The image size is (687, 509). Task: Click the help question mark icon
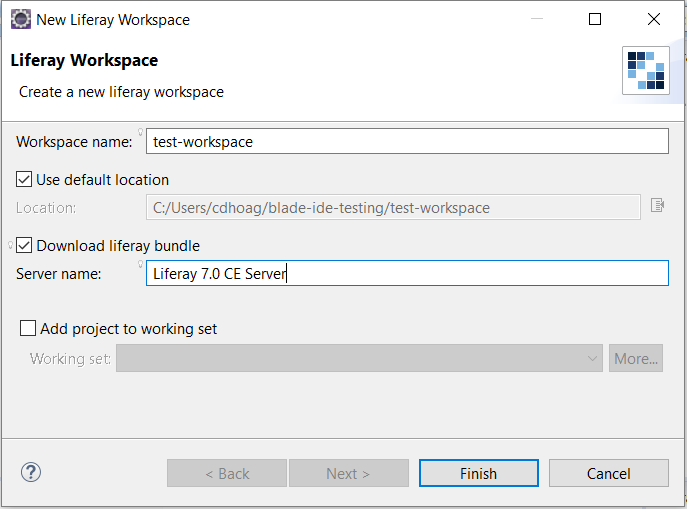click(31, 472)
